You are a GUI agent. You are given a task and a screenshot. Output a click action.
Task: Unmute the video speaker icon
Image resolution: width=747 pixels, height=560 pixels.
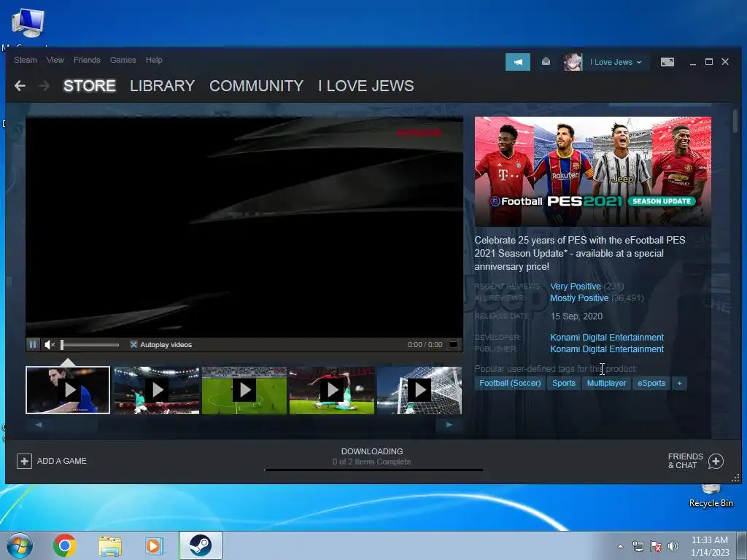click(x=50, y=344)
